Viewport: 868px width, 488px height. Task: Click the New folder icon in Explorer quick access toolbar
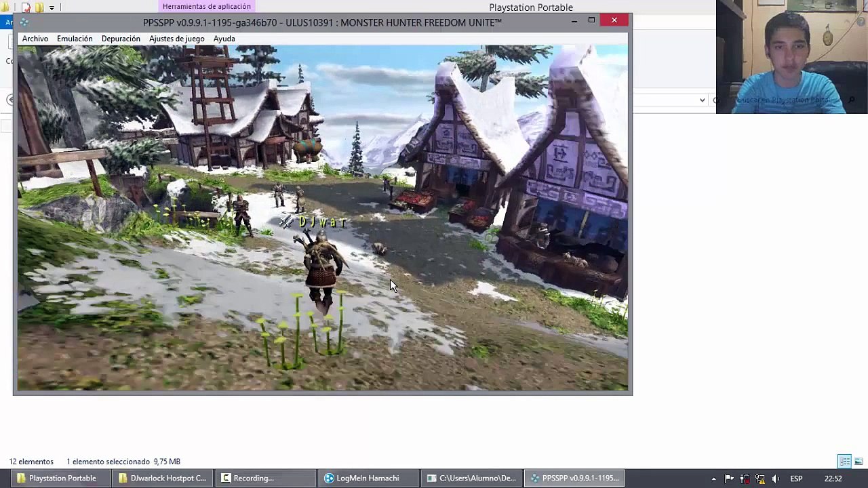[39, 7]
